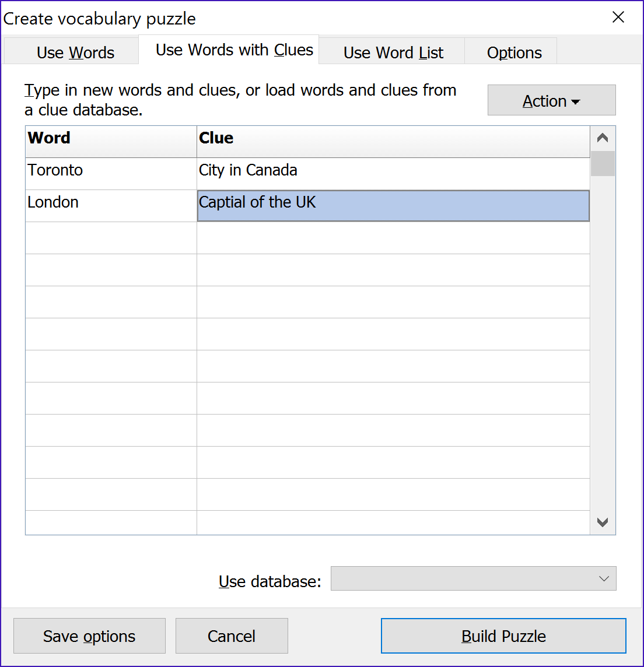Image resolution: width=644 pixels, height=667 pixels.
Task: Open the Action dropdown menu
Action: click(551, 101)
